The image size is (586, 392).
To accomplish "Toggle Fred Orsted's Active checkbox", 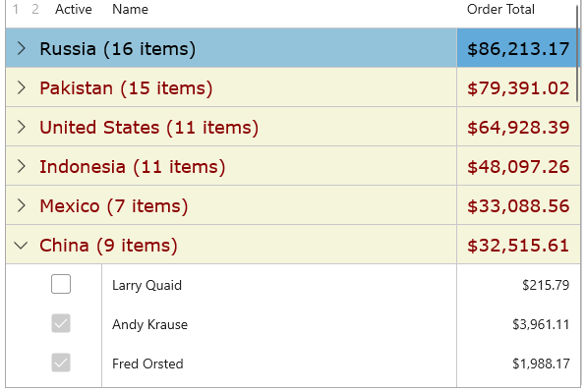I will tap(61, 363).
